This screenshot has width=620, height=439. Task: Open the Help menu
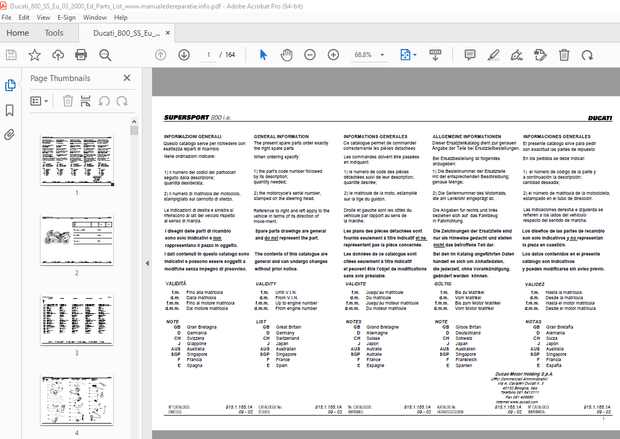click(121, 17)
